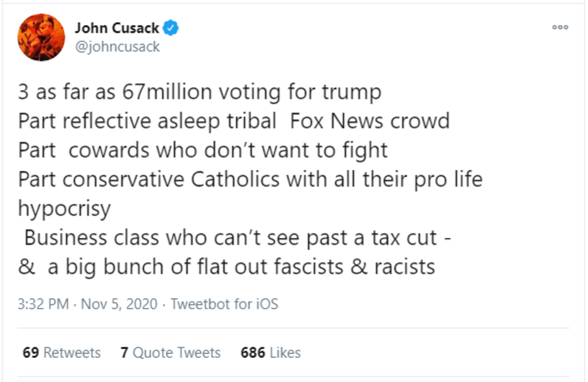The height and width of the screenshot is (382, 588).
Task: Click the John Cusack display name
Action: (117, 28)
